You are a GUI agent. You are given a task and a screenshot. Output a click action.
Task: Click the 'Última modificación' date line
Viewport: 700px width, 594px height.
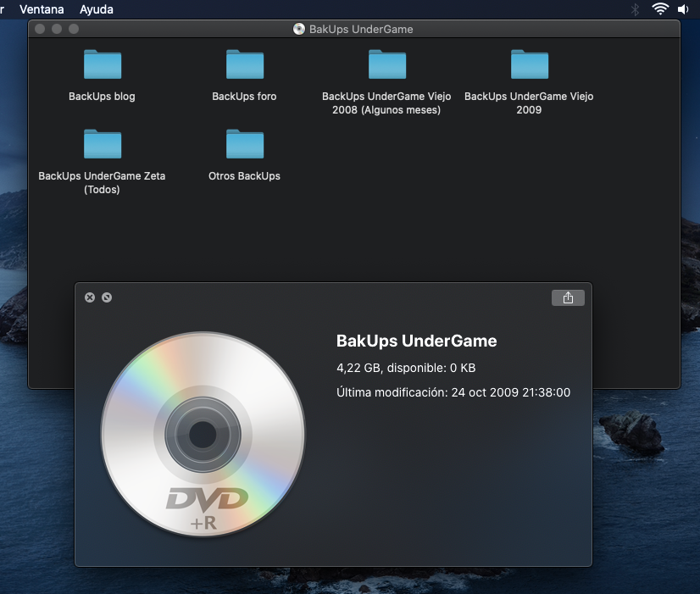(453, 392)
